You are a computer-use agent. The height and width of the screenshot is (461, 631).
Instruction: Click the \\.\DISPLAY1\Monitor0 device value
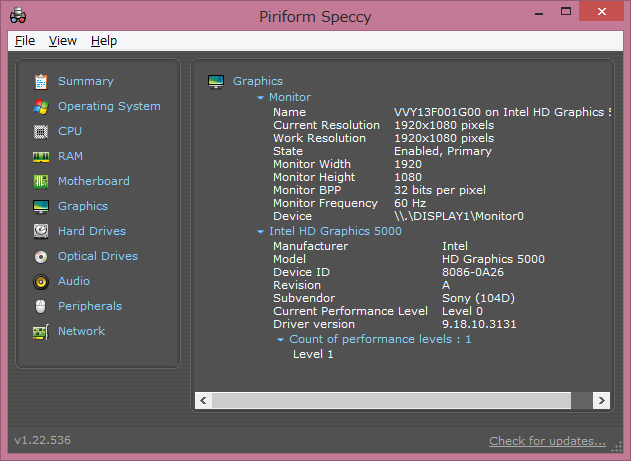(459, 216)
